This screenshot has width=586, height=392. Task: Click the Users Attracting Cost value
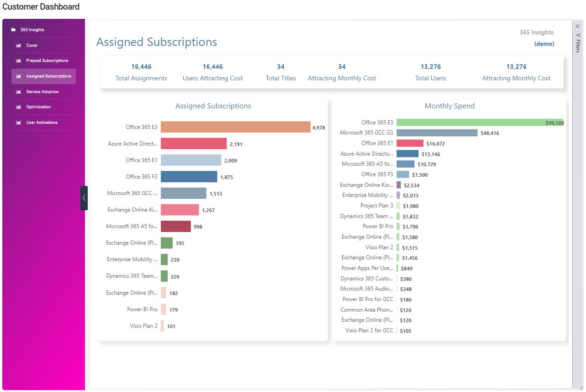213,67
